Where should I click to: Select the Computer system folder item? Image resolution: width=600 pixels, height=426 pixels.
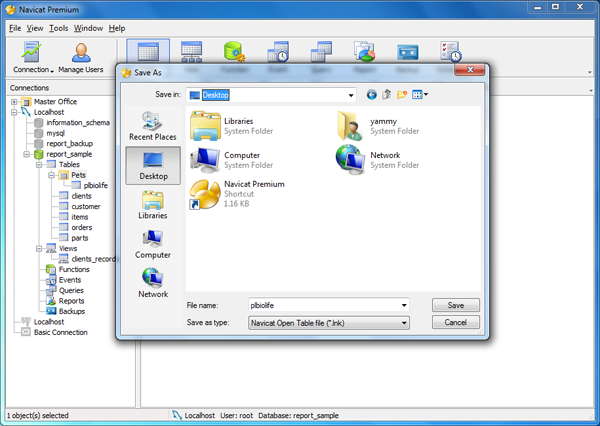232,160
